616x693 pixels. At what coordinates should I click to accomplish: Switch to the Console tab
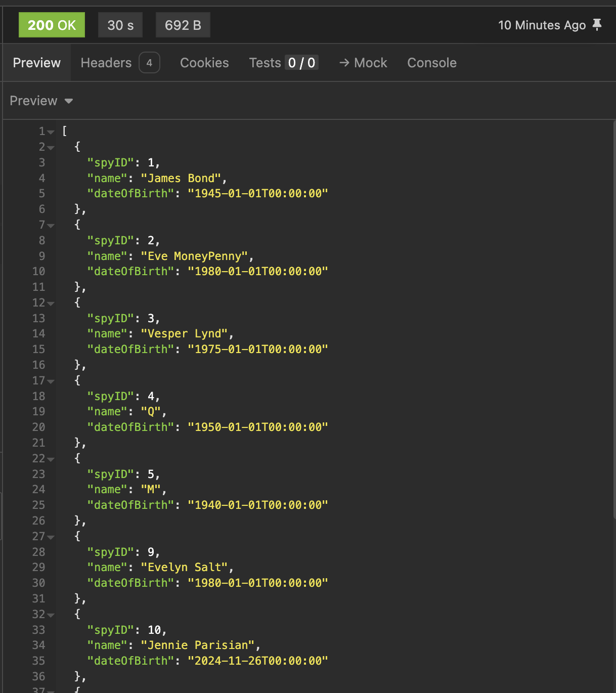[432, 63]
